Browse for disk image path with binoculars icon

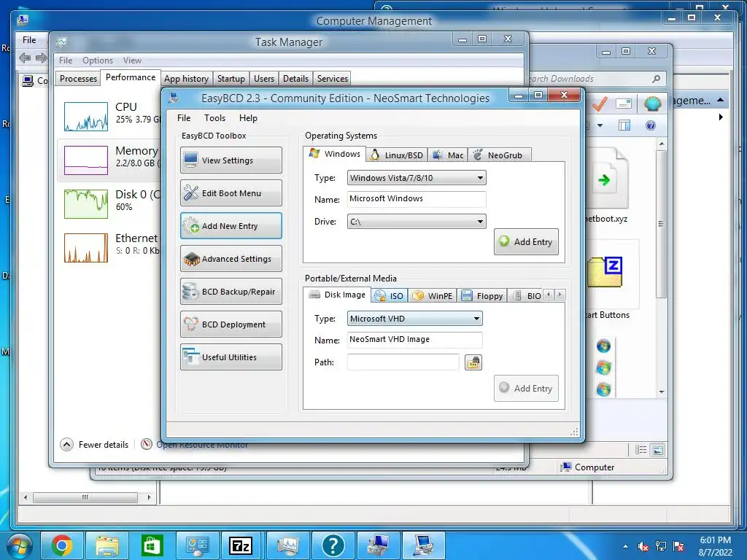pyautogui.click(x=473, y=362)
